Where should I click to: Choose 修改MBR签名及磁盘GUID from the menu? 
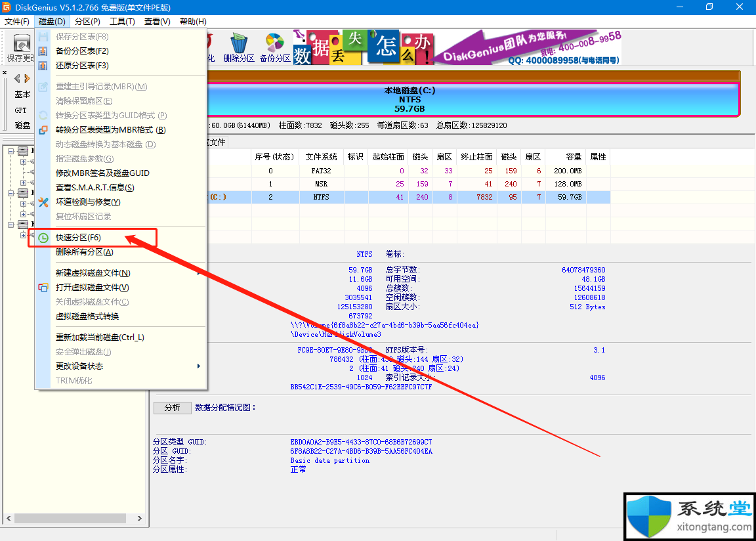[121, 173]
